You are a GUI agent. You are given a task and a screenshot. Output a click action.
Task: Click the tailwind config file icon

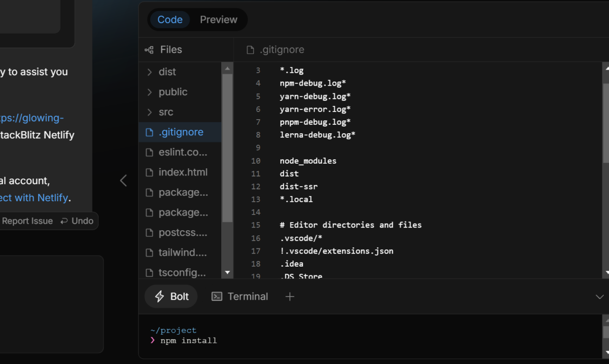(149, 252)
